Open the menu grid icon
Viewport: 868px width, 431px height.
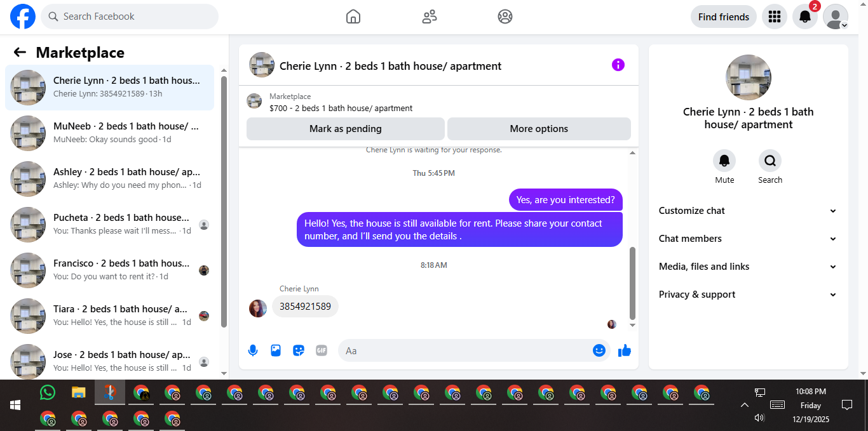click(x=774, y=17)
